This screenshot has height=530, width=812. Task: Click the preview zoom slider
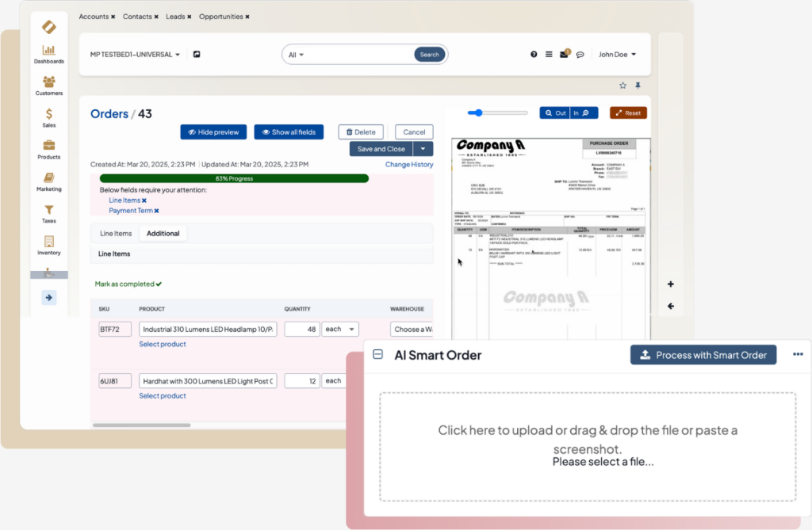pos(498,113)
